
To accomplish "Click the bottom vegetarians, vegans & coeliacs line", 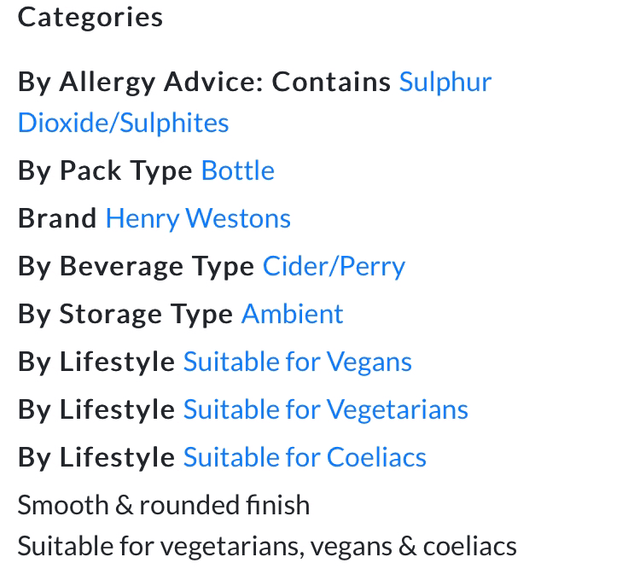I will coord(267,546).
